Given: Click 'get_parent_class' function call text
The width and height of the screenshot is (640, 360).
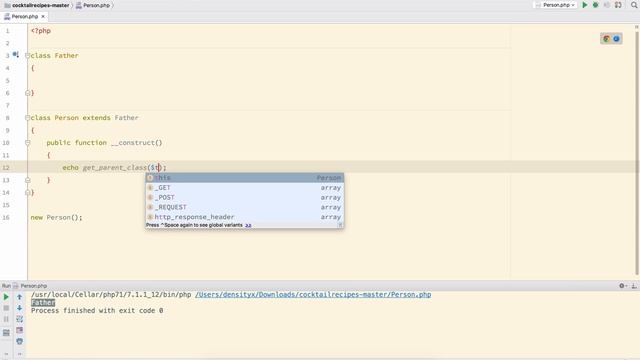Looking at the screenshot, I should pos(115,168).
